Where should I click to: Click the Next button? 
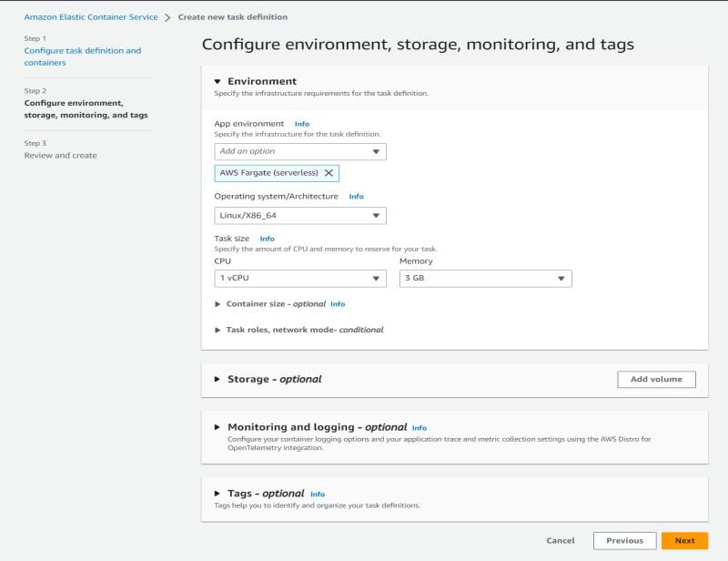pos(684,541)
